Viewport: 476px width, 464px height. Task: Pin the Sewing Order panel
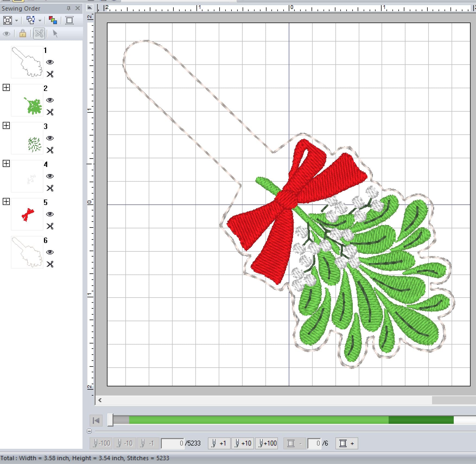coord(69,8)
